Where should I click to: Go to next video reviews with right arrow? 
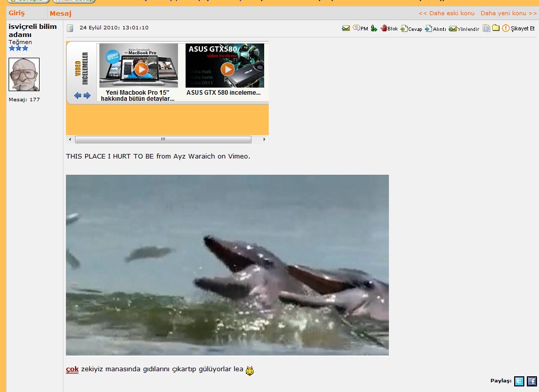click(x=87, y=96)
